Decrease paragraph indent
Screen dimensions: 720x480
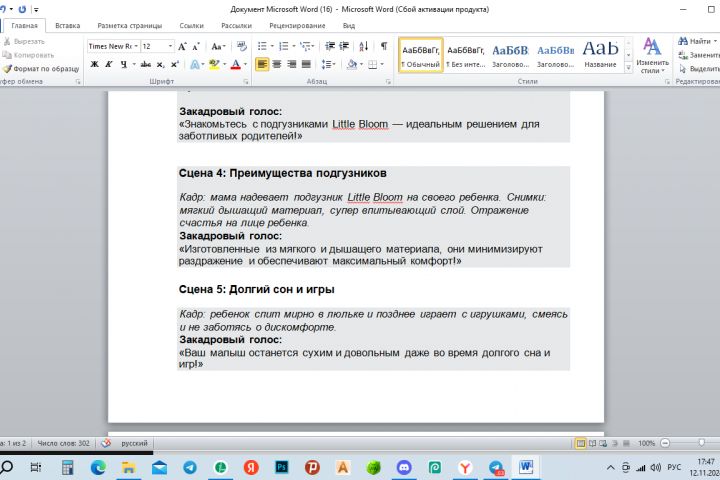[x=330, y=46]
